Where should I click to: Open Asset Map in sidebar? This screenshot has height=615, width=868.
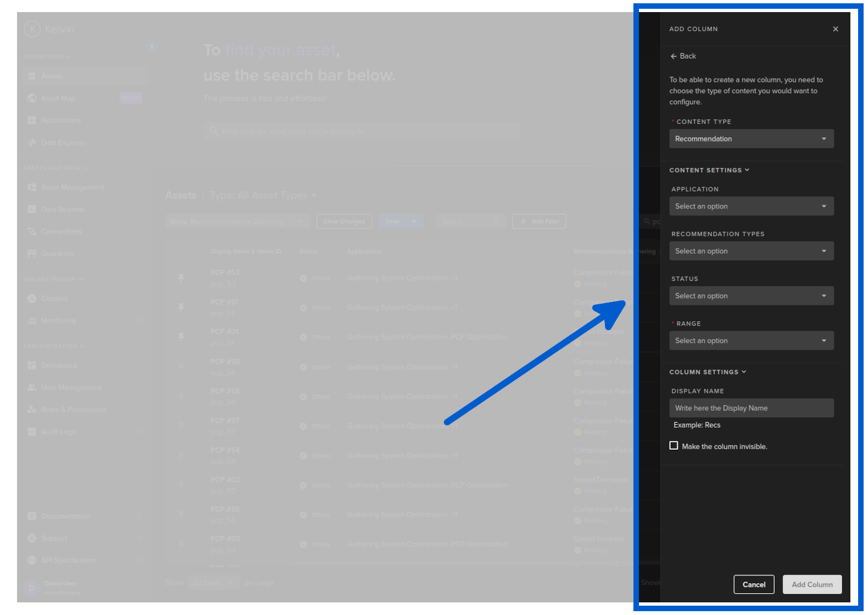pyautogui.click(x=58, y=98)
